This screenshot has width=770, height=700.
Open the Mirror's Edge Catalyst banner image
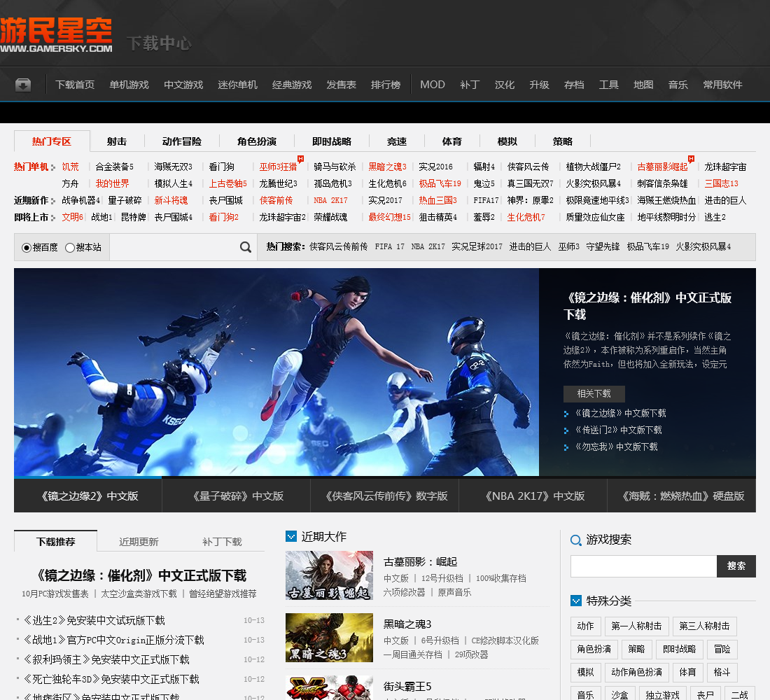(276, 372)
